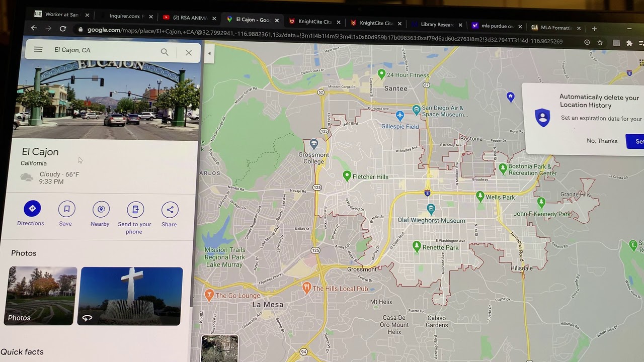
Task: Dismiss location history prompt with No, Thanks
Action: tap(602, 141)
